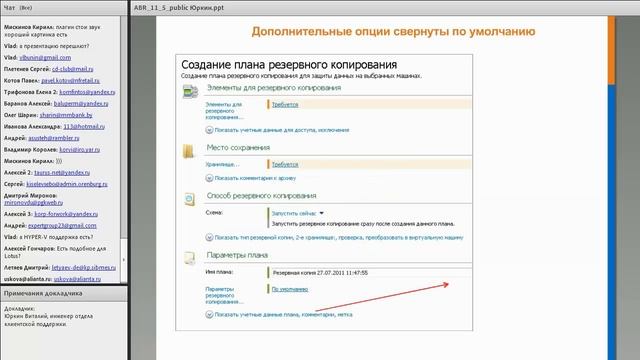Image resolution: width=640 pixels, height=360 pixels.
Task: Click 'Требуется' link next to Хранилище
Action: (x=285, y=164)
